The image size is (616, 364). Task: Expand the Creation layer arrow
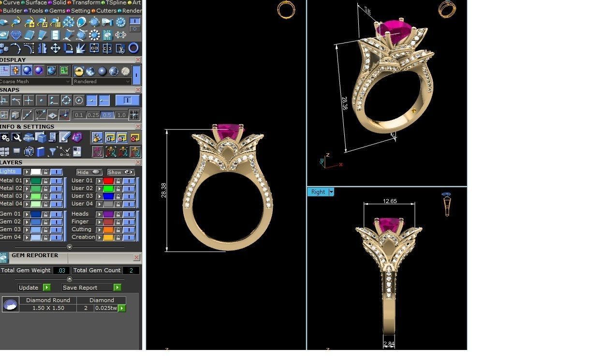click(x=99, y=237)
